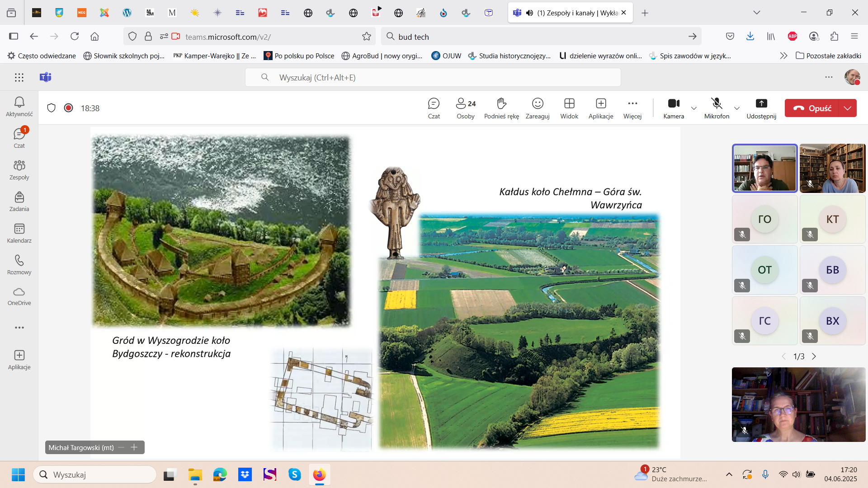
Task: Open Aplikacje at bottom of sidebar
Action: point(19,360)
